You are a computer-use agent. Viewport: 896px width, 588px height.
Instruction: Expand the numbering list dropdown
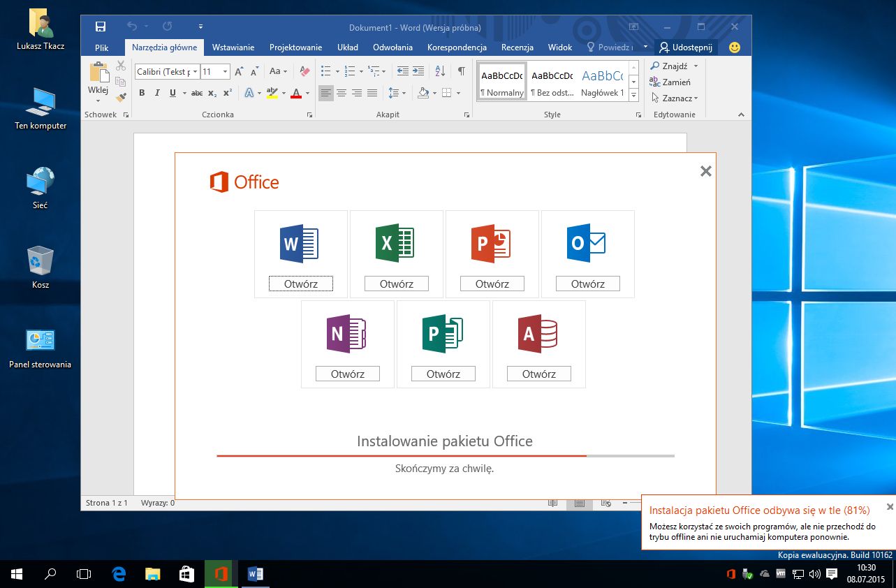[x=360, y=71]
